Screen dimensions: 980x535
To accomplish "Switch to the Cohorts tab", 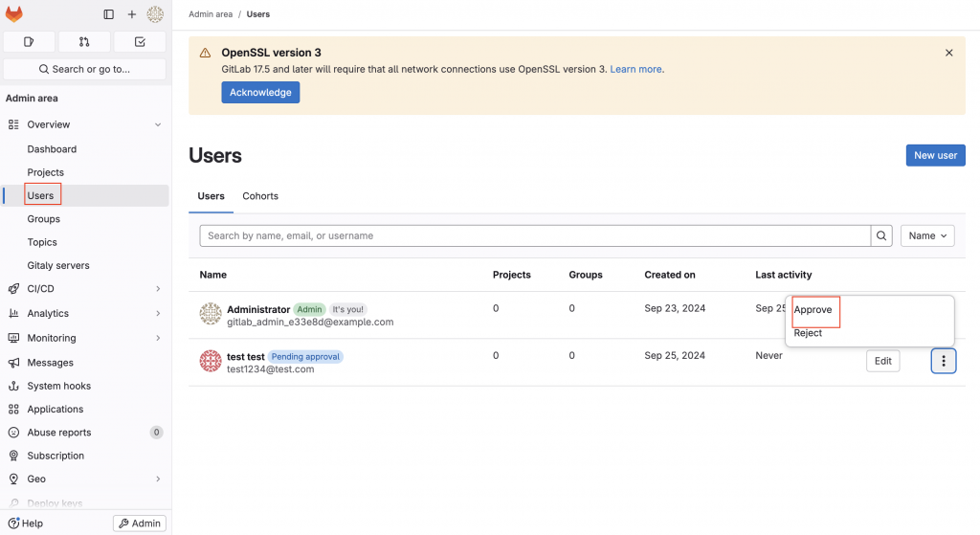I will coord(260,196).
